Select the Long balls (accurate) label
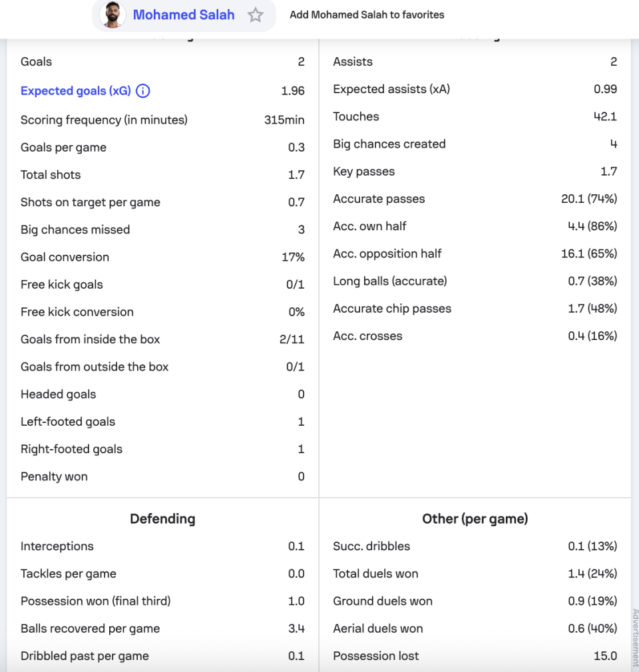Image resolution: width=639 pixels, height=672 pixels. coord(390,281)
